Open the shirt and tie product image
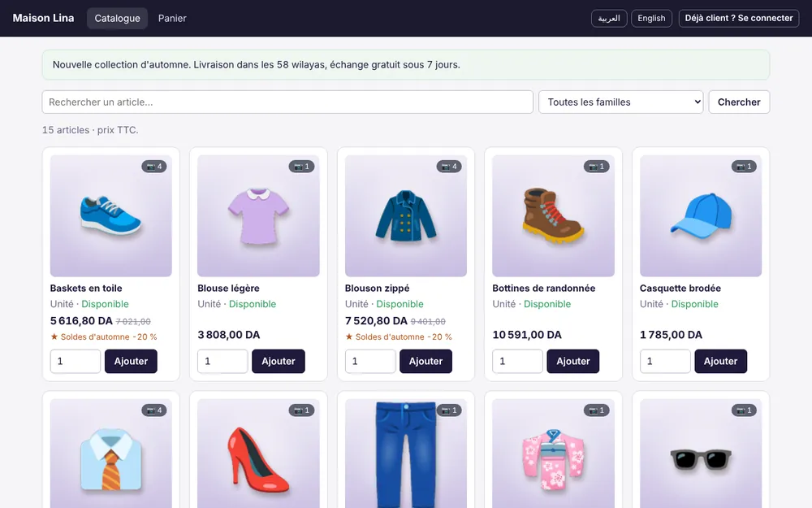This screenshot has width=812, height=508. (x=110, y=454)
